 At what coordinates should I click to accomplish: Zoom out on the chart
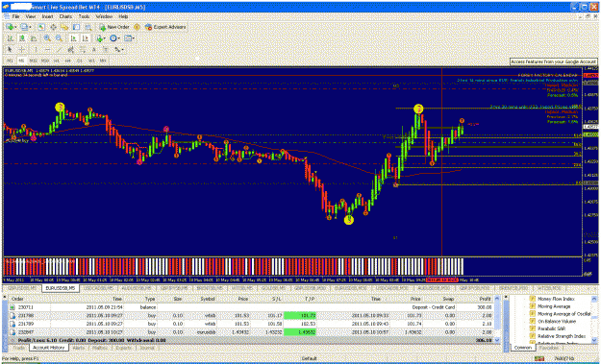coord(59,38)
